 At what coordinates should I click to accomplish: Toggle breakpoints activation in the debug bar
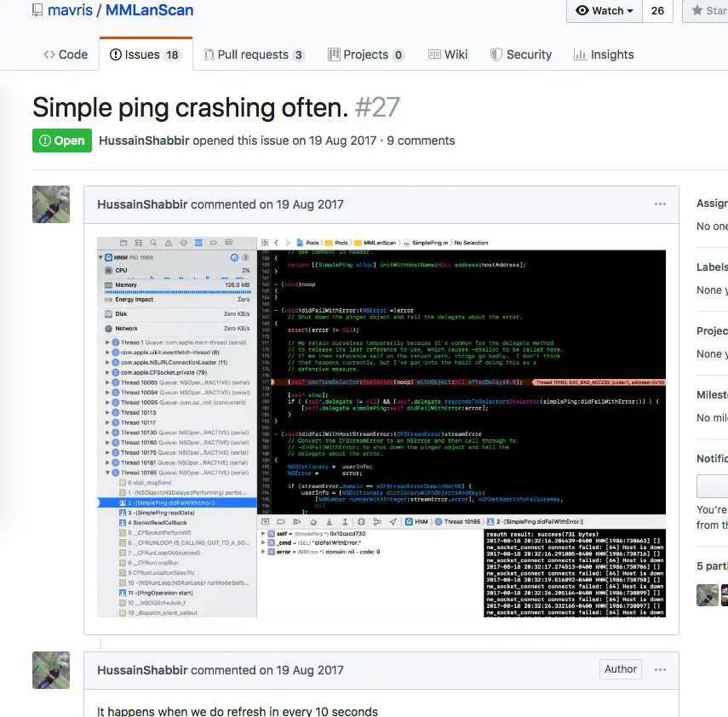281,521
